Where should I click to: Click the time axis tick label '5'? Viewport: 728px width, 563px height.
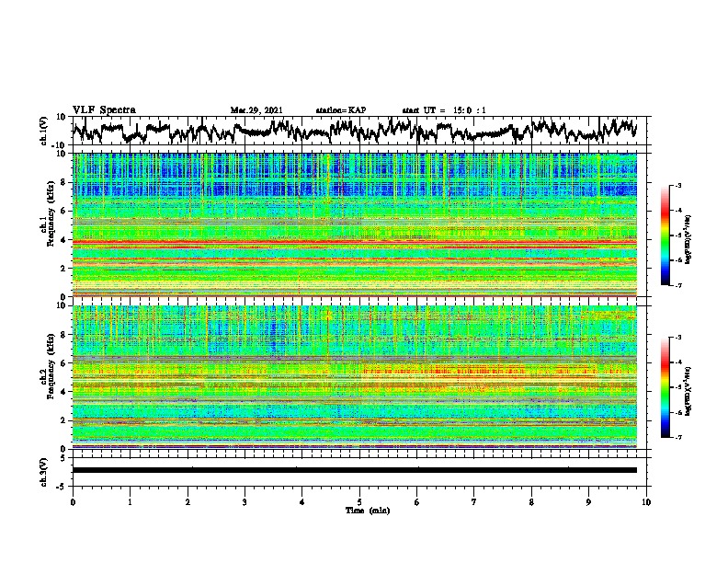coord(359,502)
